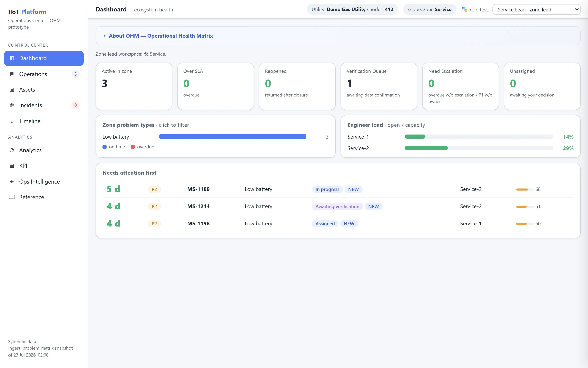Click the 5 d age value
The height and width of the screenshot is (368, 588).
pos(114,189)
